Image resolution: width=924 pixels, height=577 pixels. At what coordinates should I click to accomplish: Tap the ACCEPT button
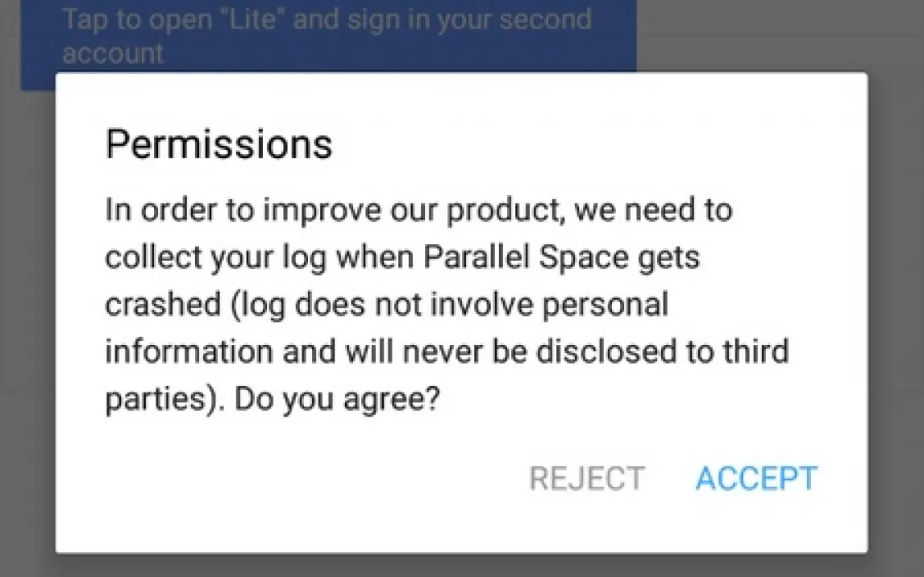[x=756, y=478]
